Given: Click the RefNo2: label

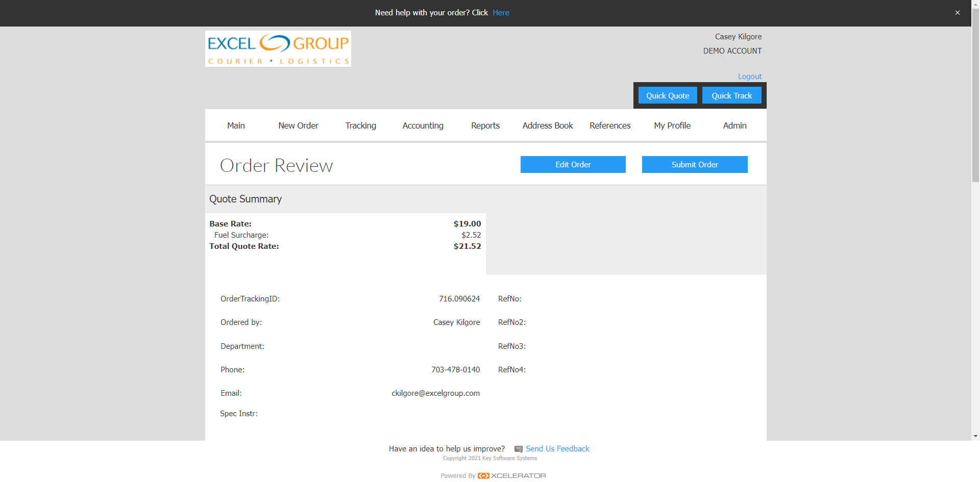Looking at the screenshot, I should (x=512, y=322).
